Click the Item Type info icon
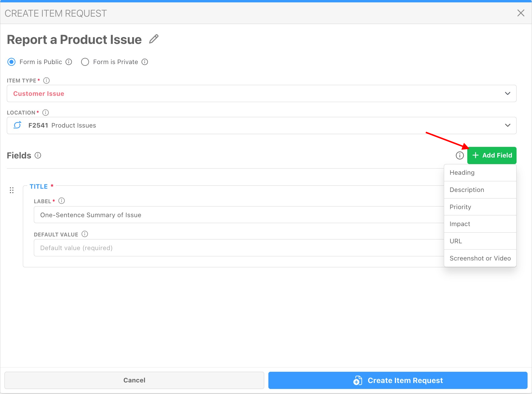Image resolution: width=532 pixels, height=394 pixels. tap(46, 80)
